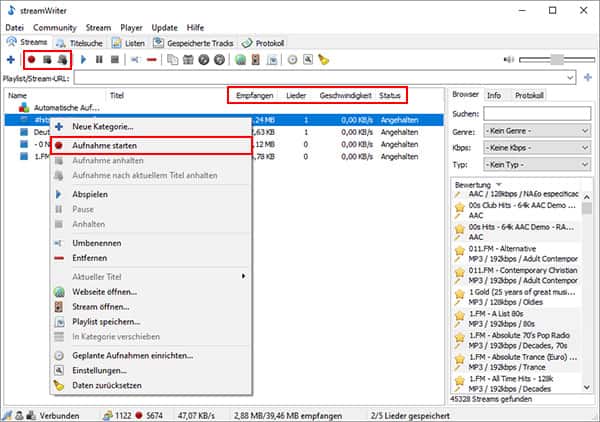Choose Daten zurücksetzen in the context menu
600x422 pixels.
coord(151,385)
